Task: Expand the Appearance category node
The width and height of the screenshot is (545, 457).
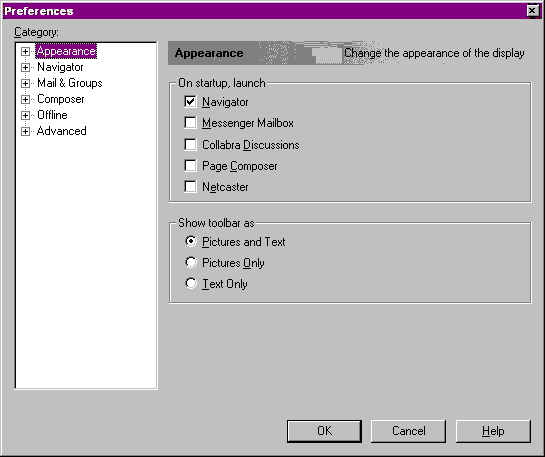Action: [25, 51]
